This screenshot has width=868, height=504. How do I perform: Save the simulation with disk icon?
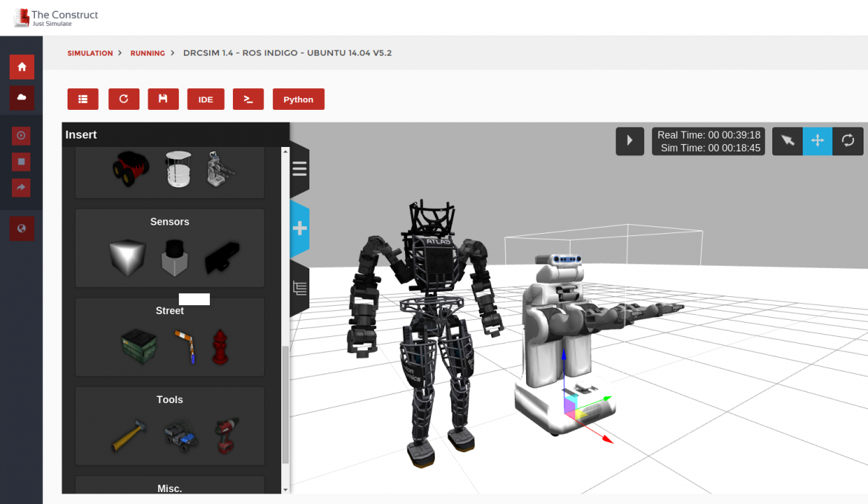163,99
